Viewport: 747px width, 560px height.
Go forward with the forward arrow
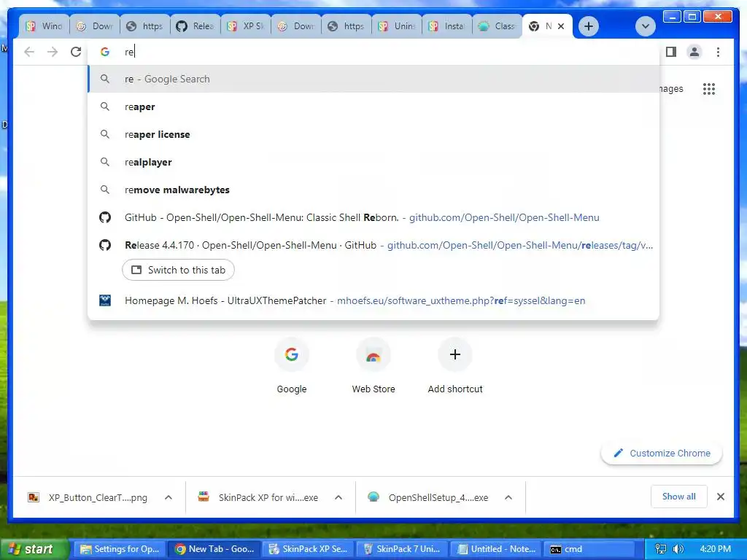point(53,52)
